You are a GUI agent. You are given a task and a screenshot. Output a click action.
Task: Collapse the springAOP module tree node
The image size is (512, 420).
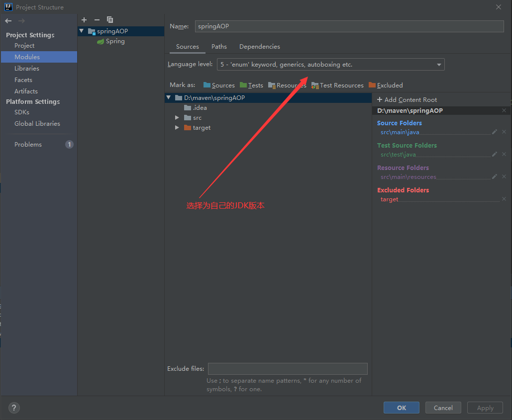[82, 31]
